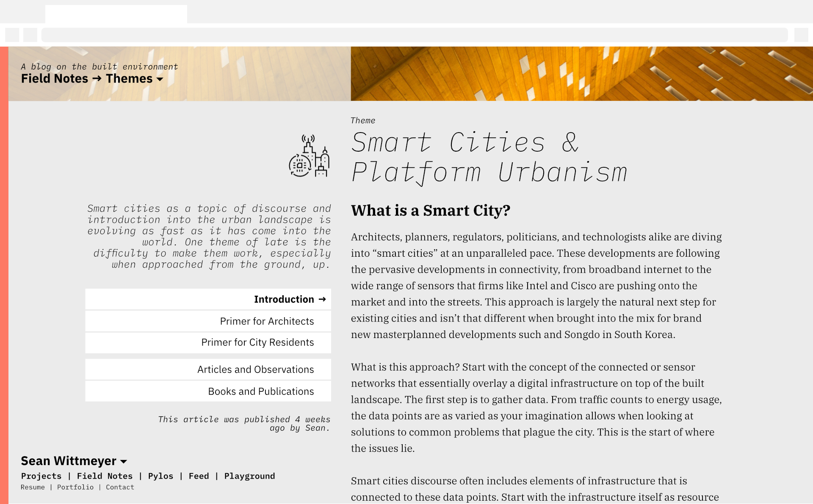Click the smart city skyline icon
The height and width of the screenshot is (504, 813).
[309, 156]
